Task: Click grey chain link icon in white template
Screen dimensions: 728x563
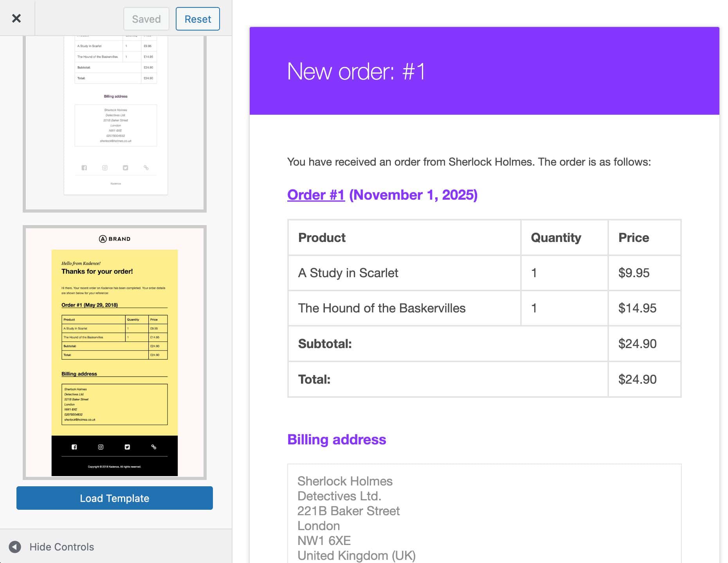Action: click(146, 168)
